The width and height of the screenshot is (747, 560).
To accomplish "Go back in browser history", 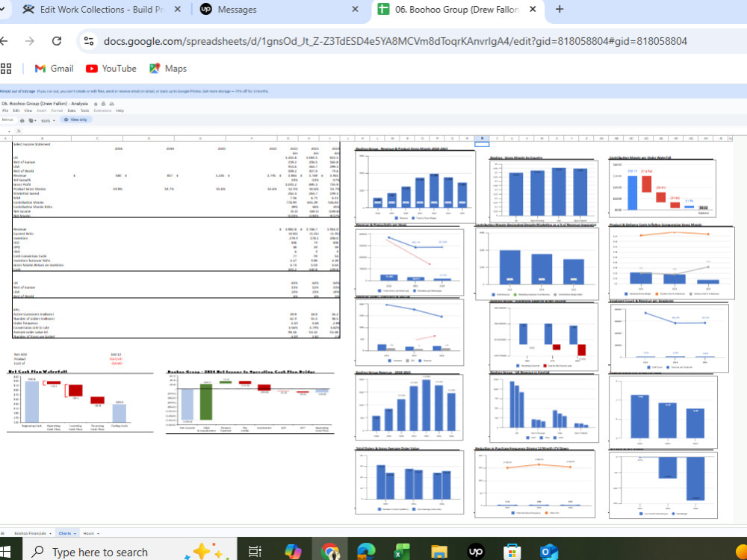I will pyautogui.click(x=4, y=41).
